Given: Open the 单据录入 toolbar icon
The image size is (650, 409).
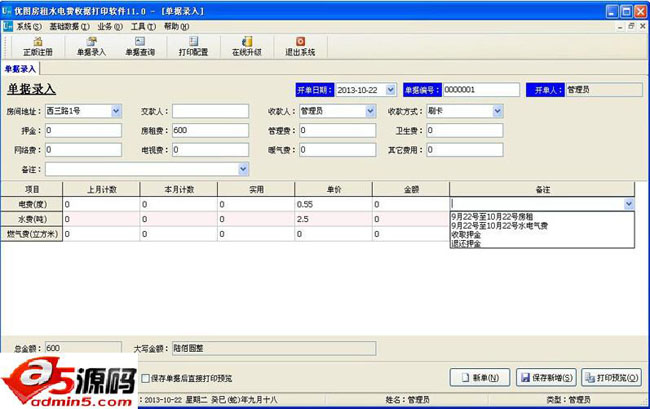Looking at the screenshot, I should coord(91,46).
